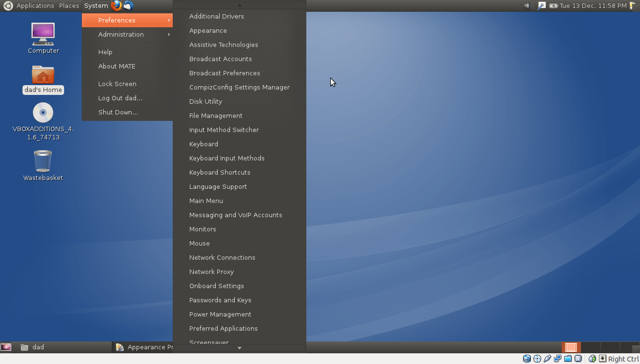The width and height of the screenshot is (640, 364).
Task: Click the magnifier search applet icon
Action: pos(541,6)
